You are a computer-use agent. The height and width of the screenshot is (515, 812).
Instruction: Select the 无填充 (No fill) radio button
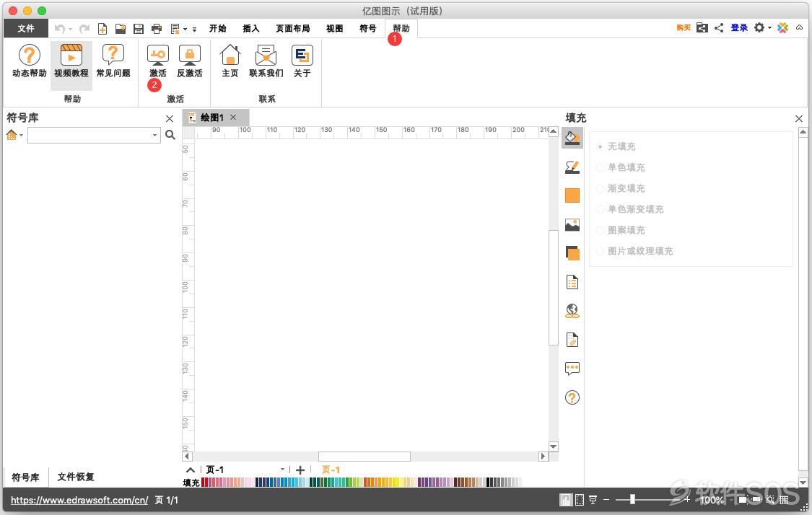click(x=601, y=146)
